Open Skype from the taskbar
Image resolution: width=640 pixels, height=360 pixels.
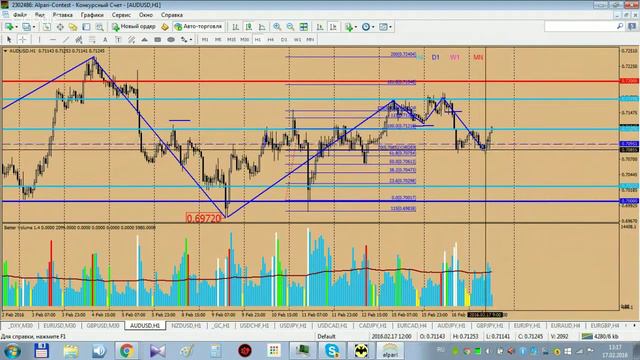coord(332,351)
